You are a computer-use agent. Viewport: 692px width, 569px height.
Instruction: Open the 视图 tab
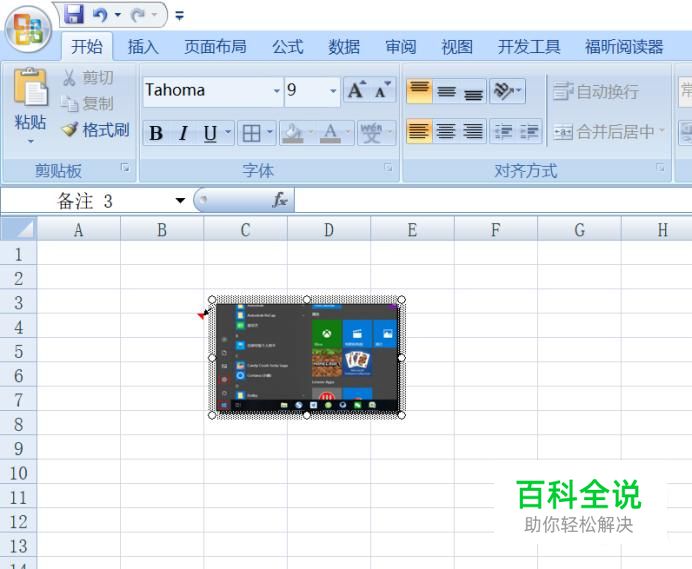pyautogui.click(x=457, y=46)
